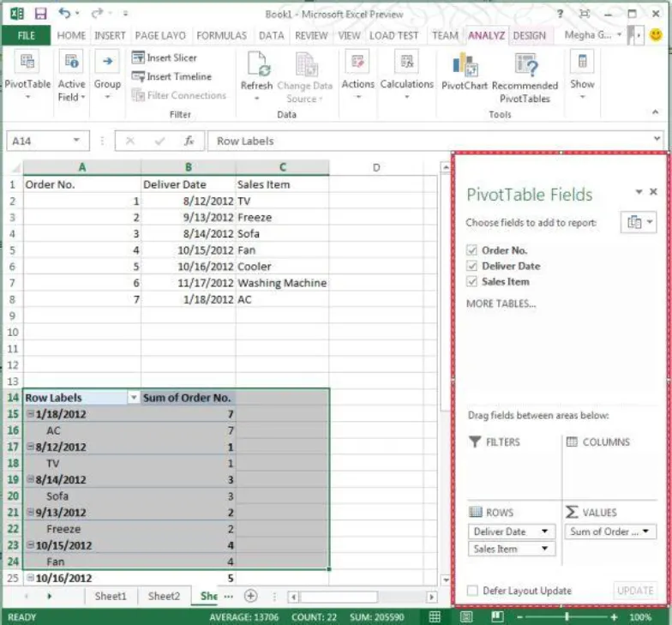This screenshot has height=625, width=672.
Task: Open the FILE menu button
Action: pos(27,35)
